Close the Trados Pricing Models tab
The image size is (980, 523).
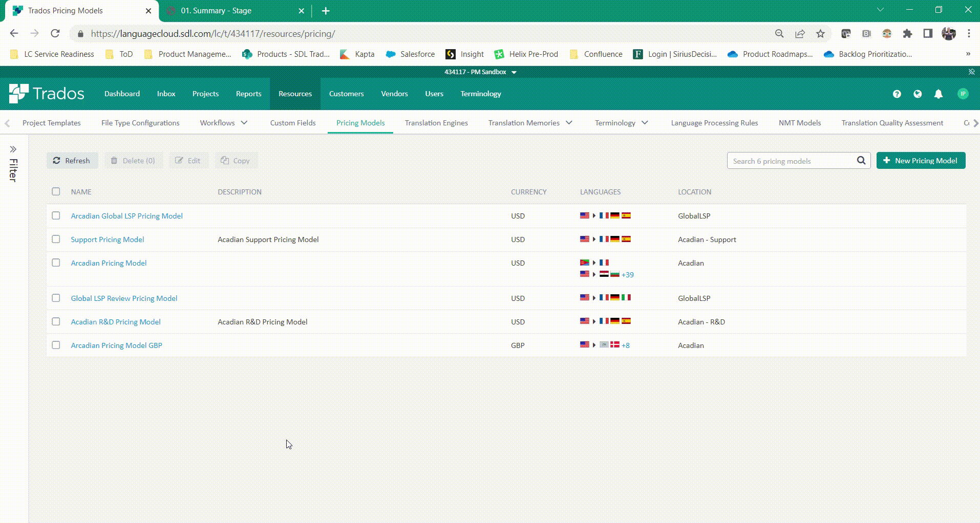(x=148, y=11)
